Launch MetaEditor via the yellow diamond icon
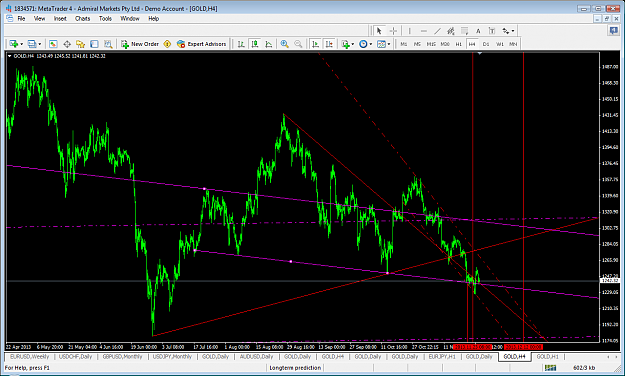Screen dimensions: 625x376 167,44
